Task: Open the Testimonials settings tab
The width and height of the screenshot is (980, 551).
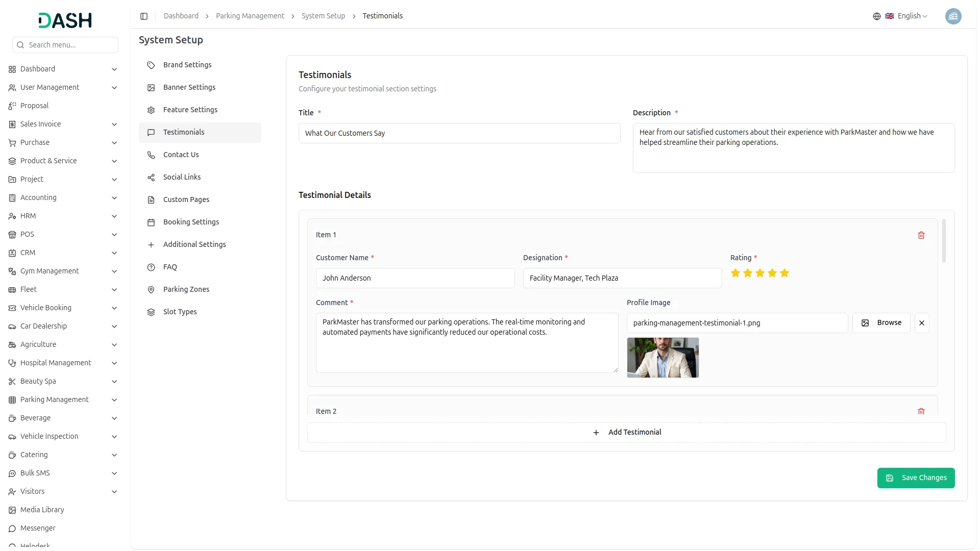Action: pyautogui.click(x=200, y=133)
